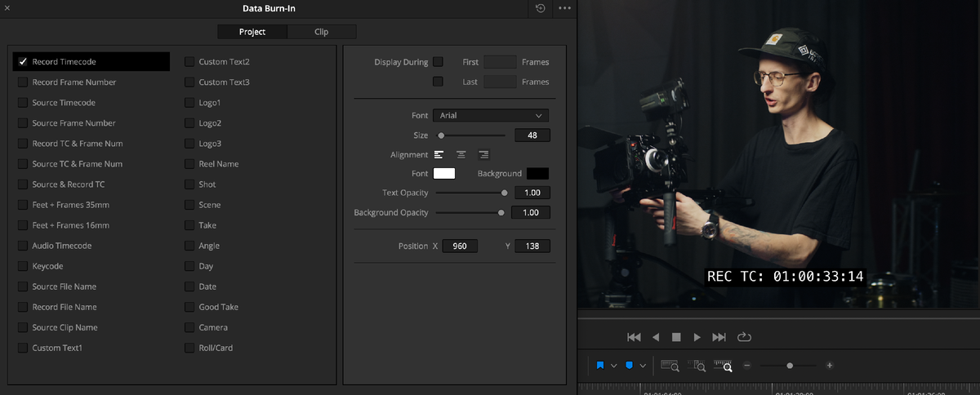The height and width of the screenshot is (395, 980).
Task: Enable Reel Name checkbox
Action: point(189,164)
